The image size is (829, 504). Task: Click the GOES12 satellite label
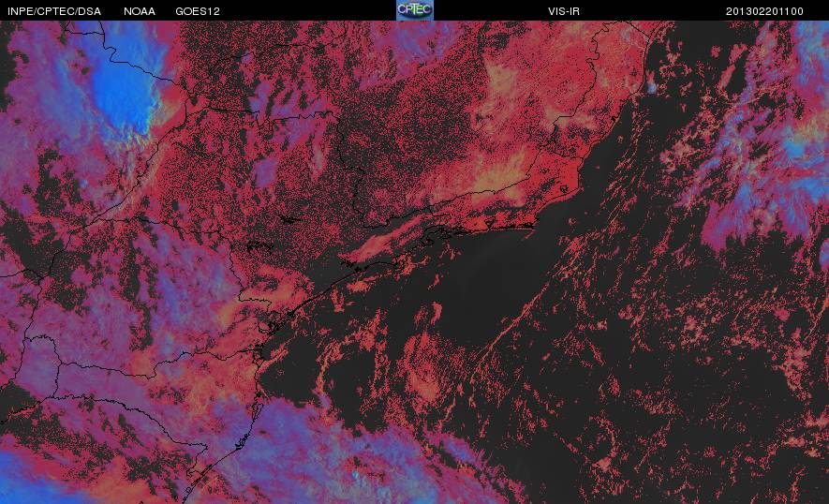pos(198,11)
